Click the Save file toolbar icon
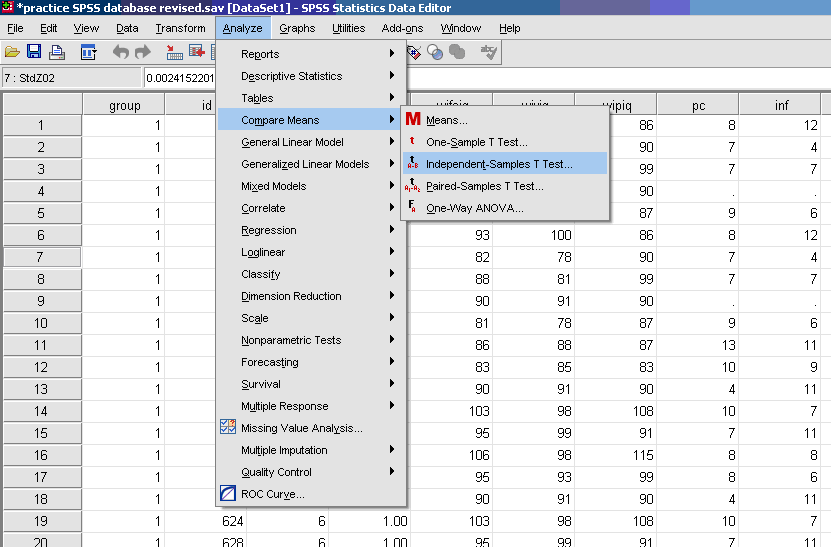This screenshot has height=547, width=831. click(34, 52)
